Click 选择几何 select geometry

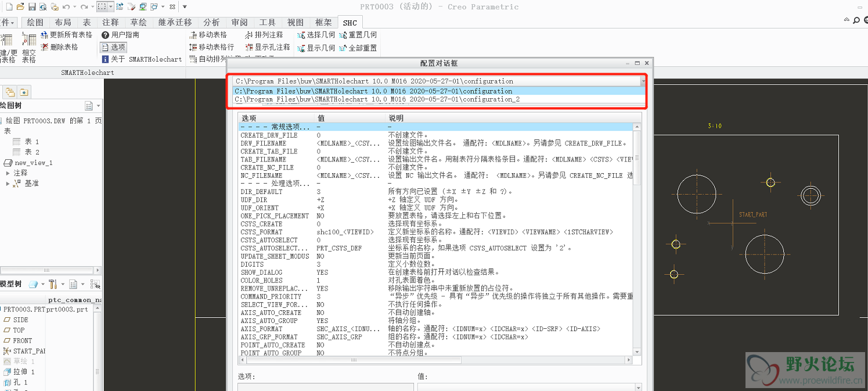(316, 35)
